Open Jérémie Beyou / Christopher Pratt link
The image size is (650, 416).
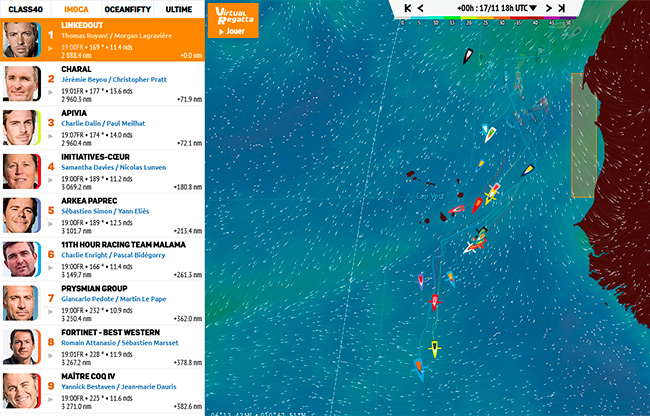pos(114,80)
